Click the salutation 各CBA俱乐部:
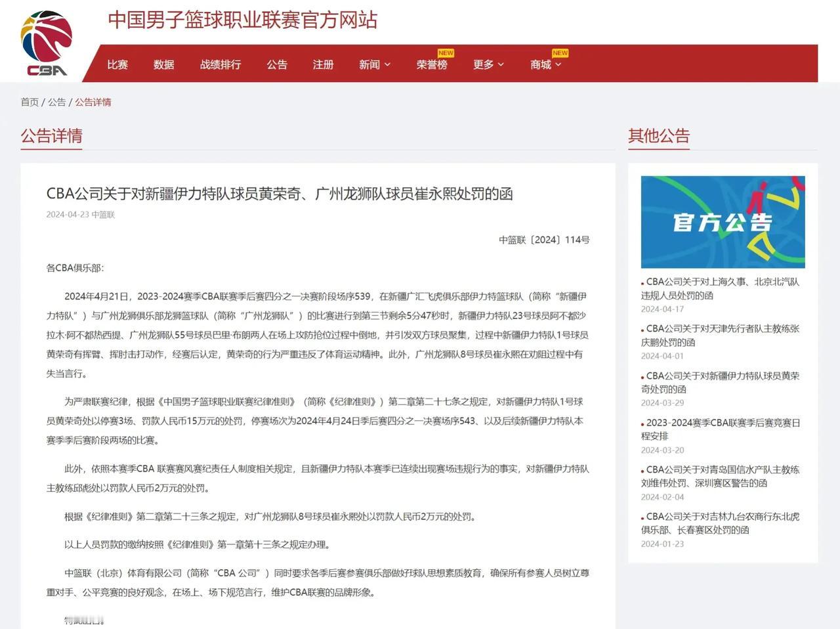Screen dimensions: 840x629 (x=75, y=268)
